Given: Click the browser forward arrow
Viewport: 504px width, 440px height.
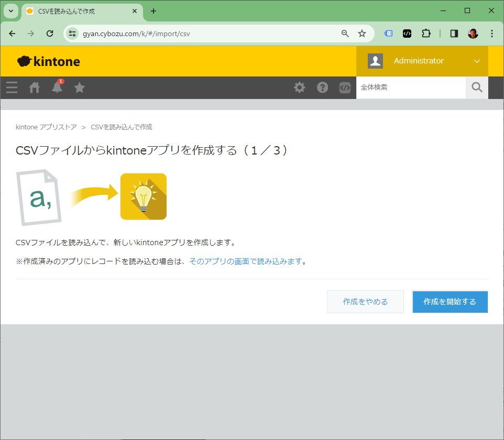Looking at the screenshot, I should click(x=31, y=34).
